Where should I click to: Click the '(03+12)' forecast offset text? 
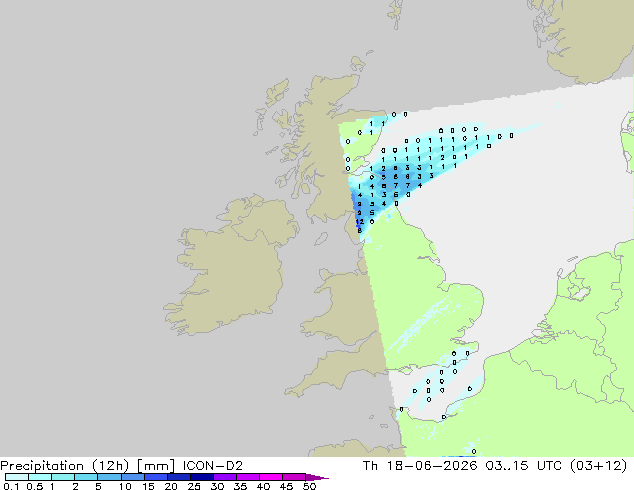pyautogui.click(x=598, y=466)
